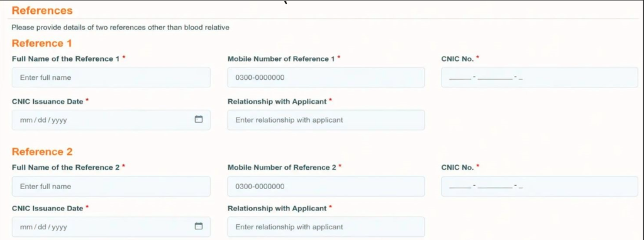Focus the Reference 1 CNIC No. field

[x=540, y=77]
